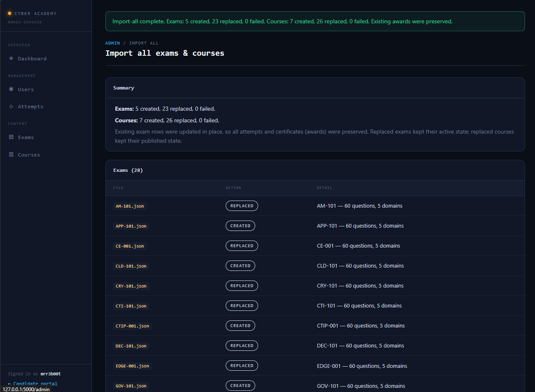535x392 pixels.
Task: Click the REPLACED badge for CE-001.json
Action: tap(242, 246)
